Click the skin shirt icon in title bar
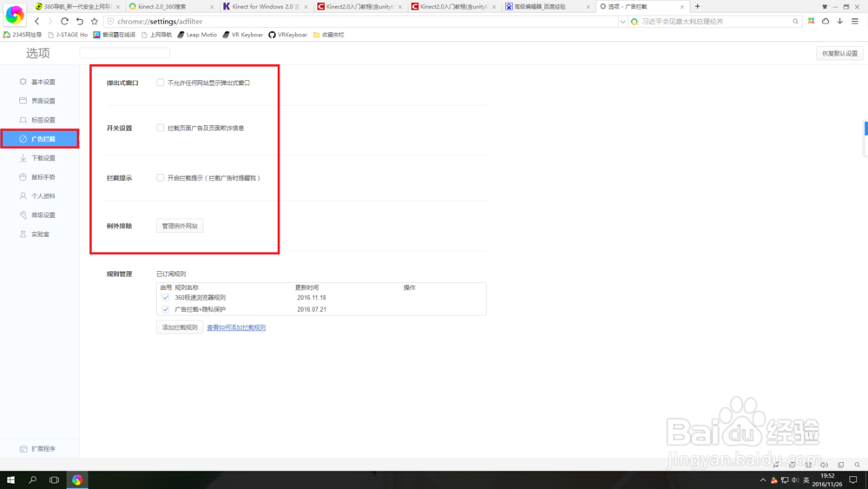This screenshot has width=868, height=489. [825, 7]
